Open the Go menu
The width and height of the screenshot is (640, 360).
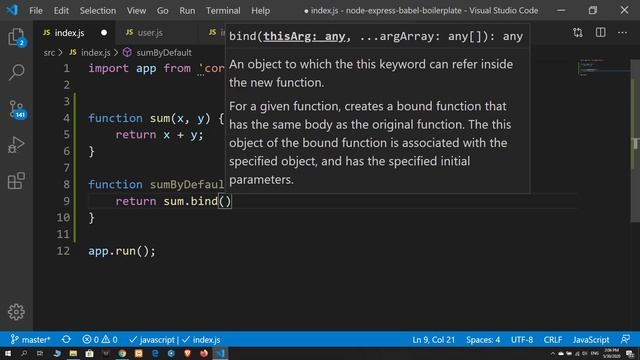(x=162, y=11)
